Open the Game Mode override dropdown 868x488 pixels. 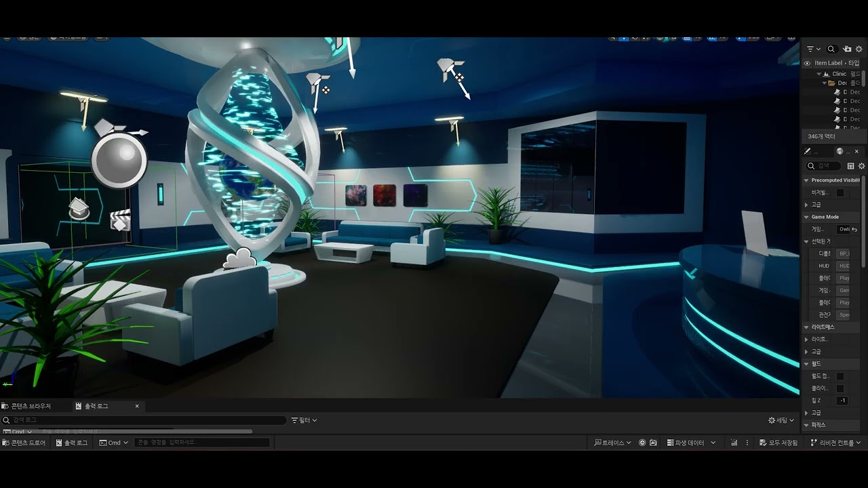pyautogui.click(x=844, y=229)
